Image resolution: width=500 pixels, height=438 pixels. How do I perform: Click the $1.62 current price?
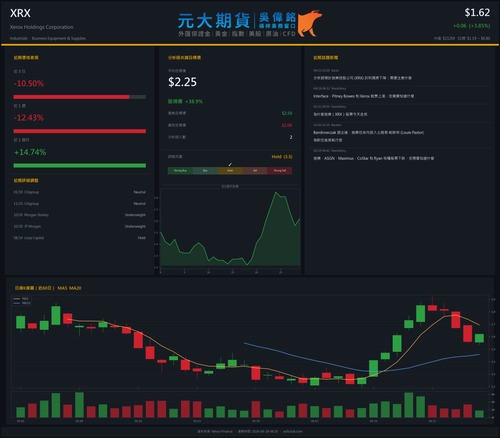[477, 13]
